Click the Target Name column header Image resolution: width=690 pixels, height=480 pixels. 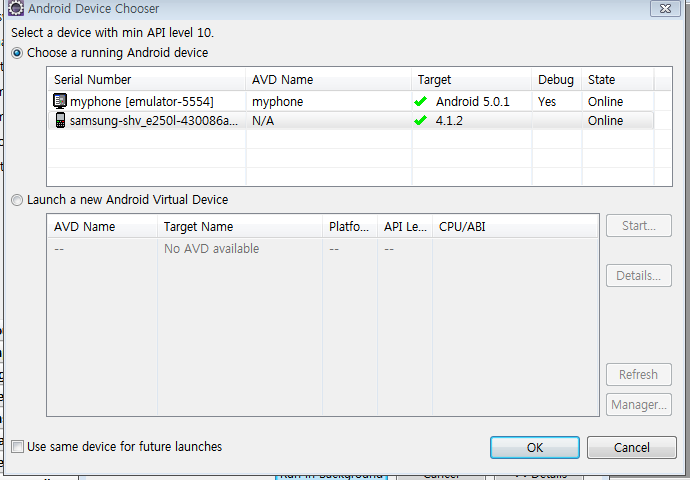click(240, 227)
